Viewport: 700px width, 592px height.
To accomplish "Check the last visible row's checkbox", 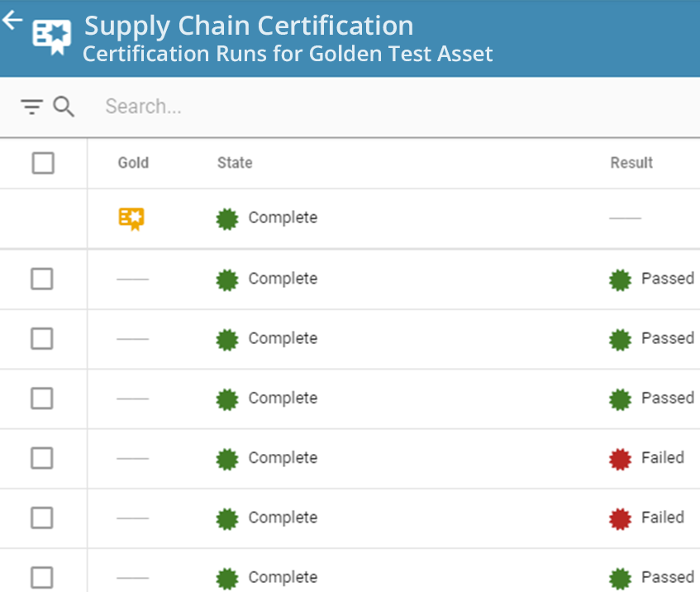I will [42, 578].
